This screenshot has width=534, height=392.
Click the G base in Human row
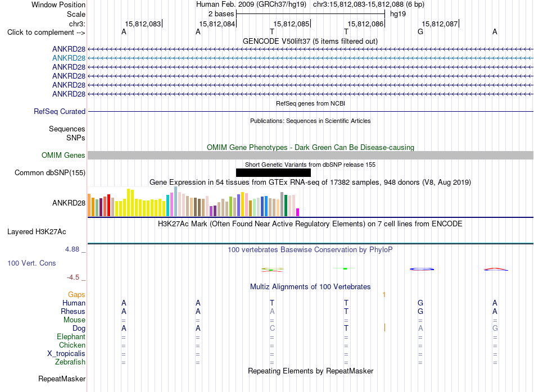coord(420,303)
